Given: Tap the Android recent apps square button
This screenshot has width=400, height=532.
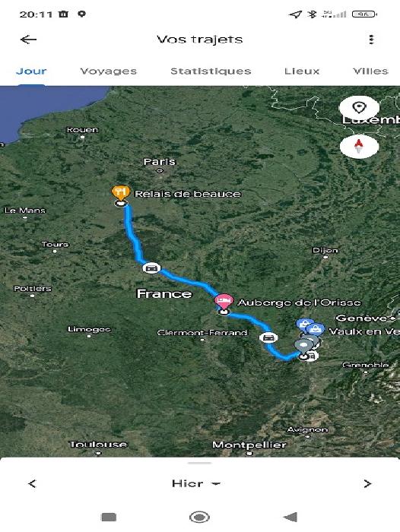Looking at the screenshot, I should pos(109,517).
